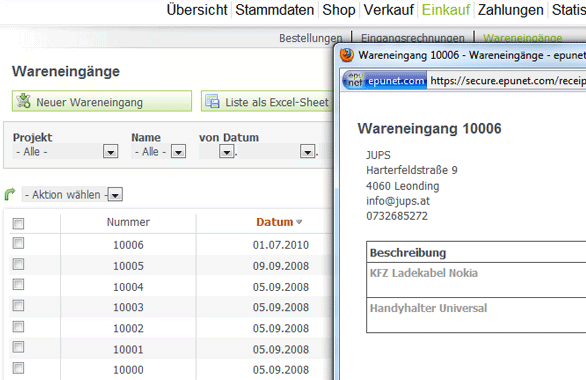Check the box for row 10000
The width and height of the screenshot is (586, 380).
18,368
